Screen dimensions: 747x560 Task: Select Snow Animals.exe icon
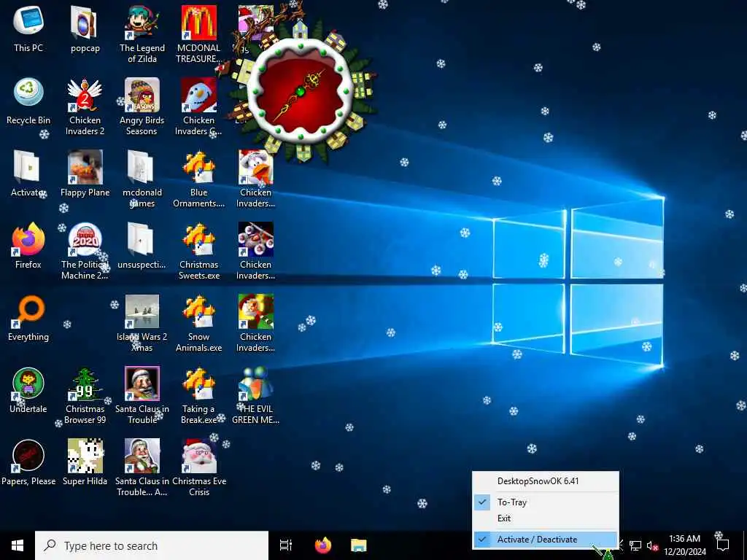(198, 323)
